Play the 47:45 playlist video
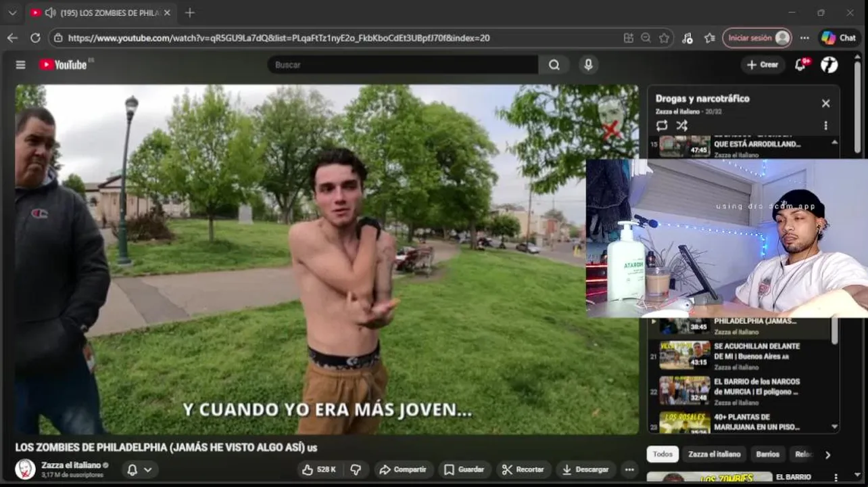 (741, 147)
